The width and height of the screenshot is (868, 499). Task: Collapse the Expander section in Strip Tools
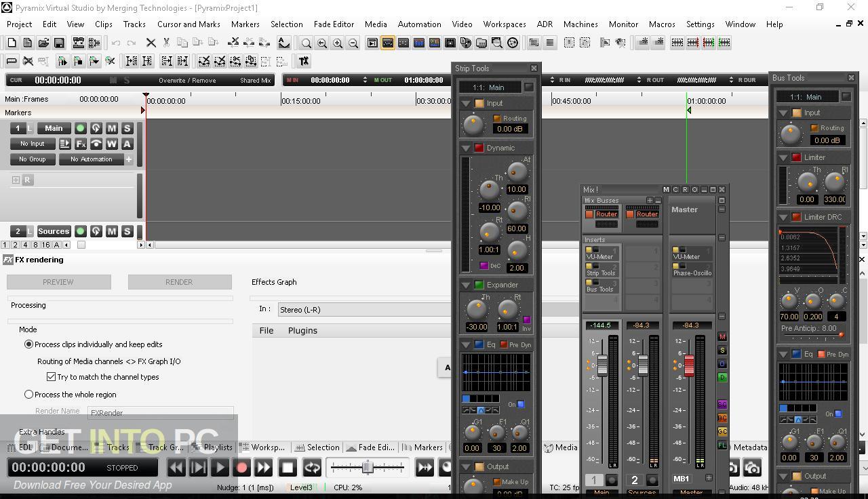click(466, 285)
